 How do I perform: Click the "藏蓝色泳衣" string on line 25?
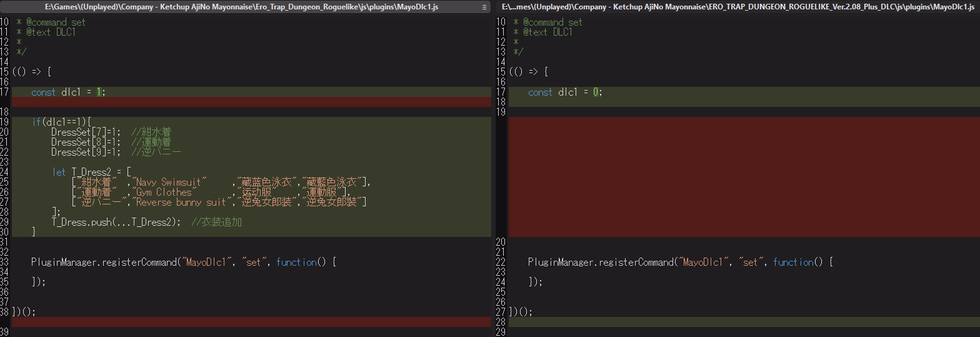pos(267,182)
